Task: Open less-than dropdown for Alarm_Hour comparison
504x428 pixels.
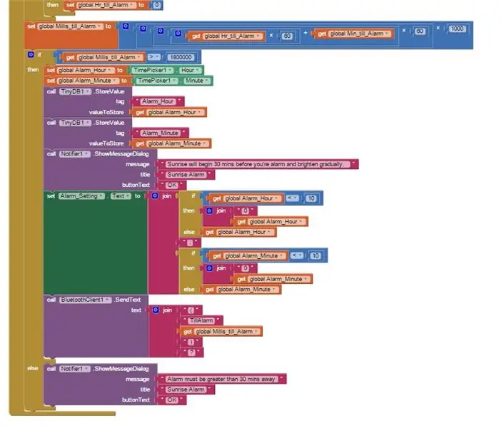Action: [x=292, y=198]
